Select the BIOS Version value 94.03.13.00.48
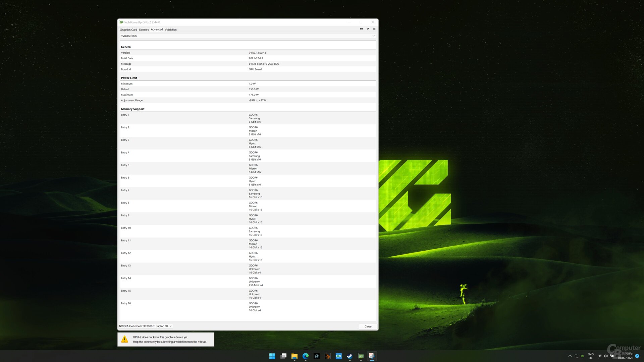 coord(257,53)
